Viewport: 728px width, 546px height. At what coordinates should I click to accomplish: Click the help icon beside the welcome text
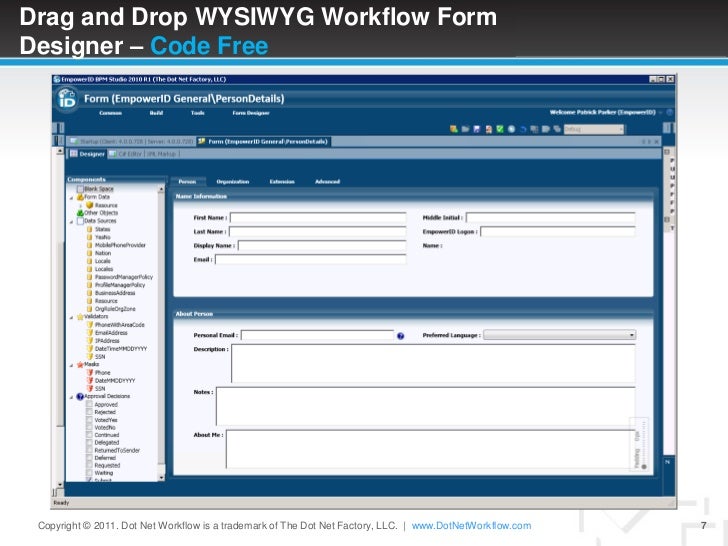[670, 112]
